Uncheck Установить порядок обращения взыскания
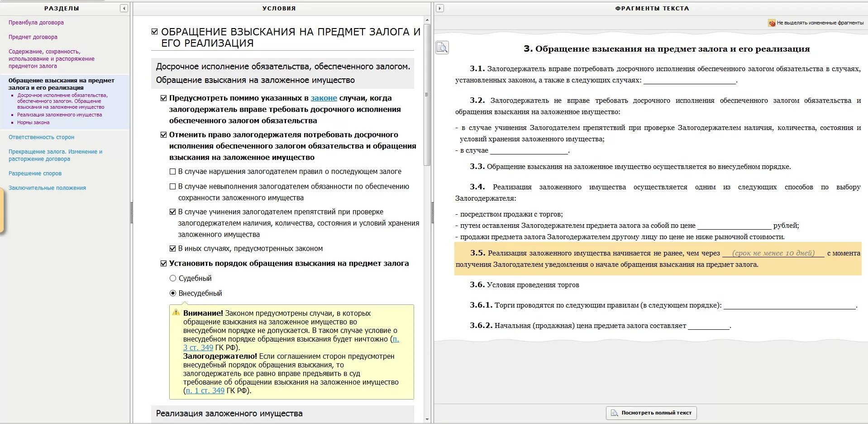The image size is (868, 424). coord(163,264)
